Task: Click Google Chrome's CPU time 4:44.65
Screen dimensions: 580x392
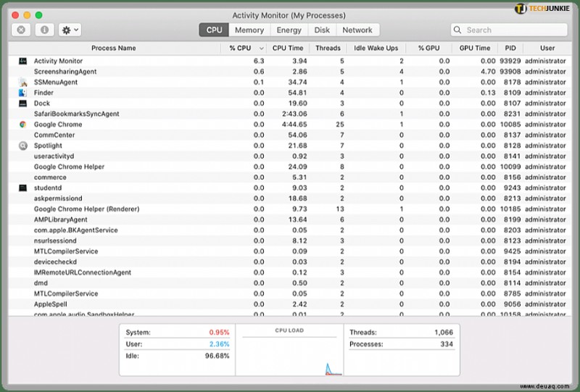Action: tap(294, 125)
